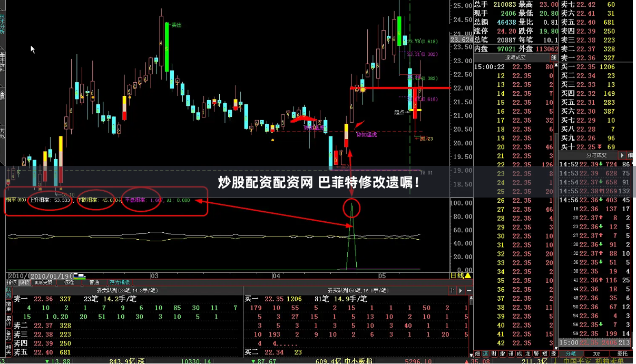Screen dimensions: 636x364
Task: Switch to the 技术分析 side tab
Action: tap(3, 24)
